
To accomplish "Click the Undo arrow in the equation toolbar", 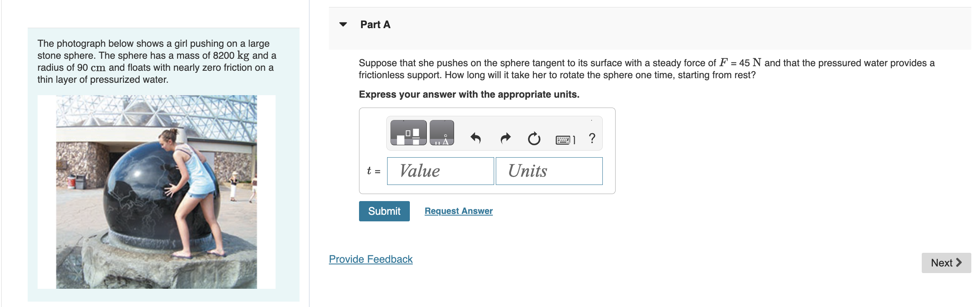I will click(x=475, y=139).
